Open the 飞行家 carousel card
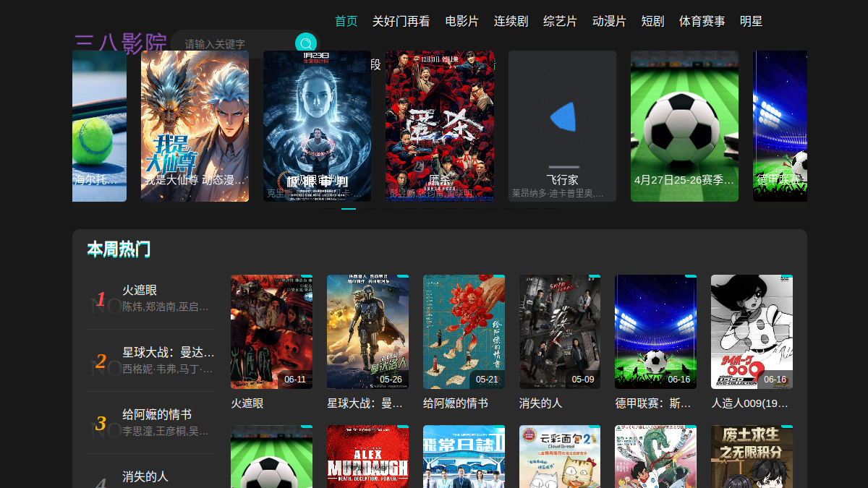 [x=562, y=126]
